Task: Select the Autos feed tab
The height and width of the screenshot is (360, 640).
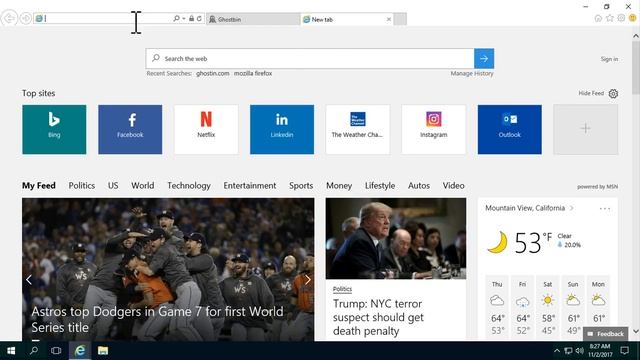Action: click(419, 186)
